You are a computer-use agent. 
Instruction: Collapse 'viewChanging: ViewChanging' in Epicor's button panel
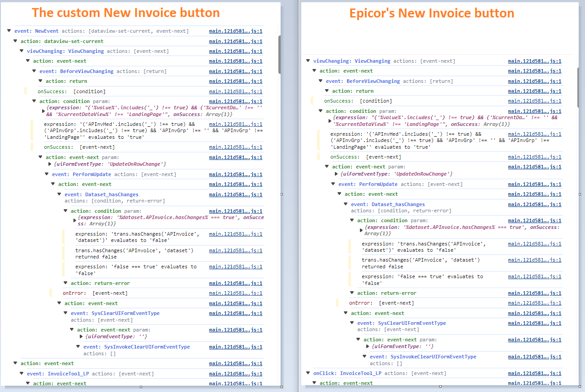point(308,61)
